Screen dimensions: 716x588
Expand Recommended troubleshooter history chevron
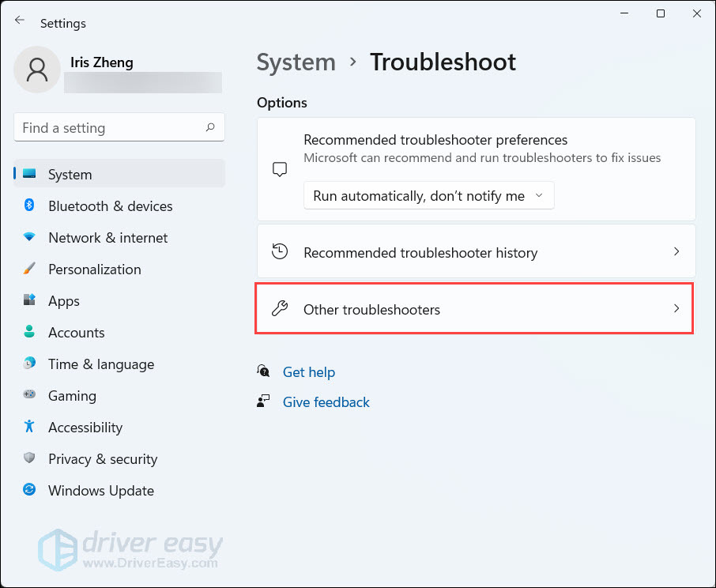tap(676, 252)
